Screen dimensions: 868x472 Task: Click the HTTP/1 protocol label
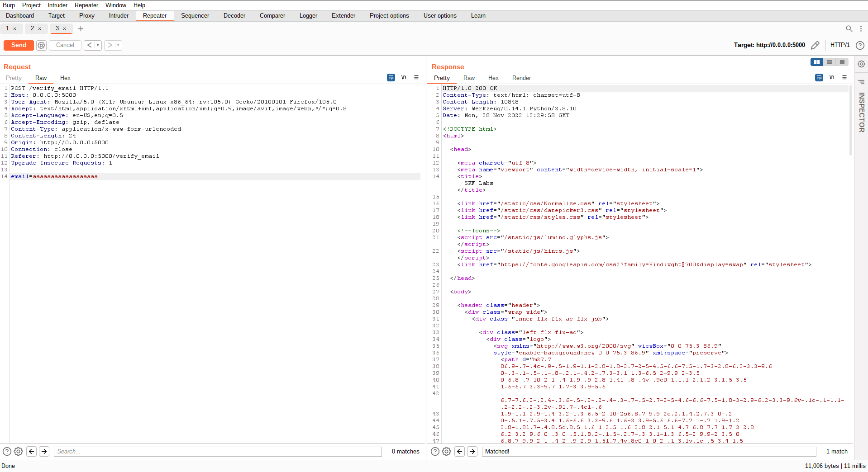coord(839,45)
